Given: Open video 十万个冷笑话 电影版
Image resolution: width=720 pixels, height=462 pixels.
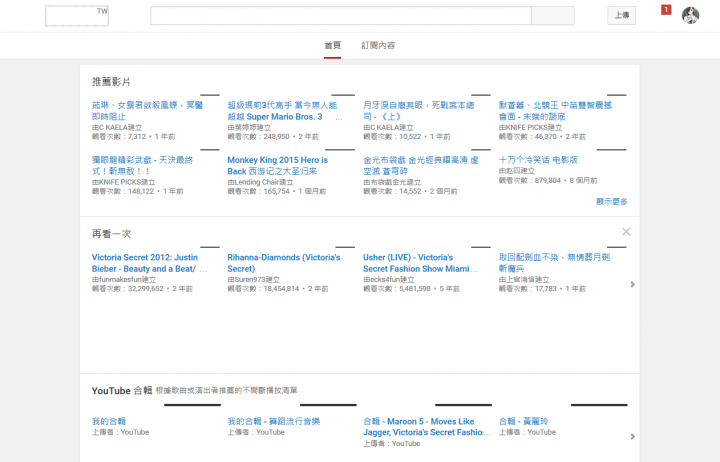Looking at the screenshot, I should [x=538, y=160].
